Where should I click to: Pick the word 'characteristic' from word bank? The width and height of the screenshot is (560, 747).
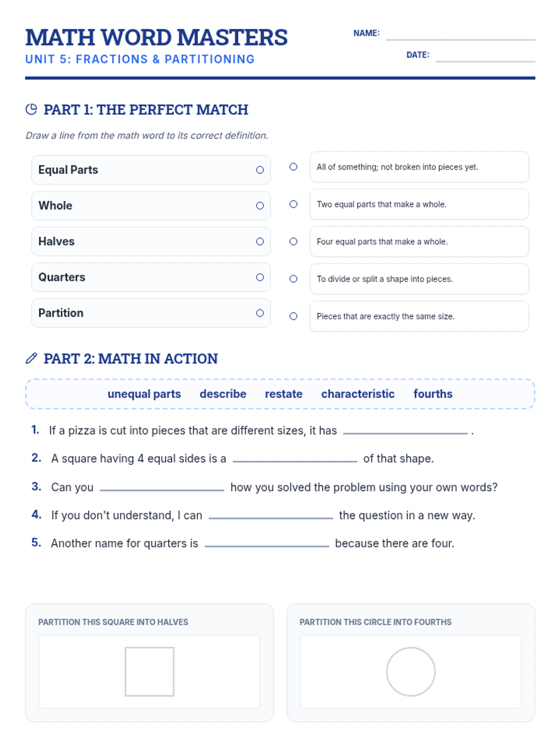coord(358,394)
